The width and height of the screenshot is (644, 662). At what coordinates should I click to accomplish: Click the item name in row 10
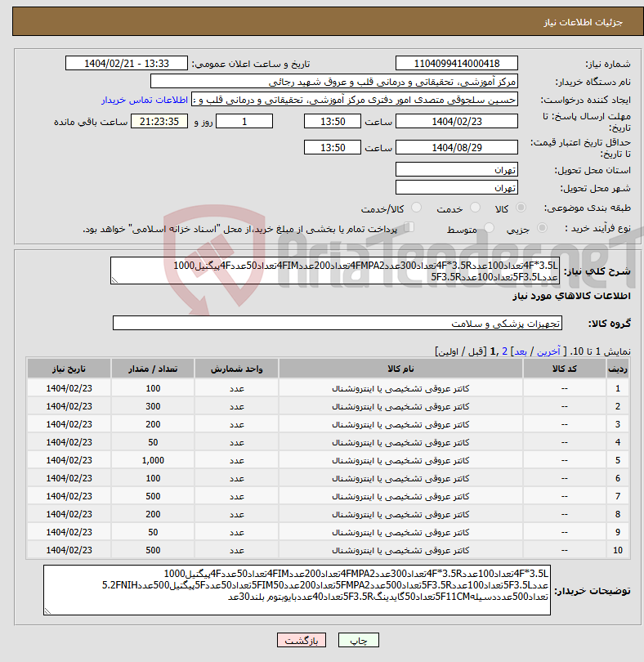400,550
